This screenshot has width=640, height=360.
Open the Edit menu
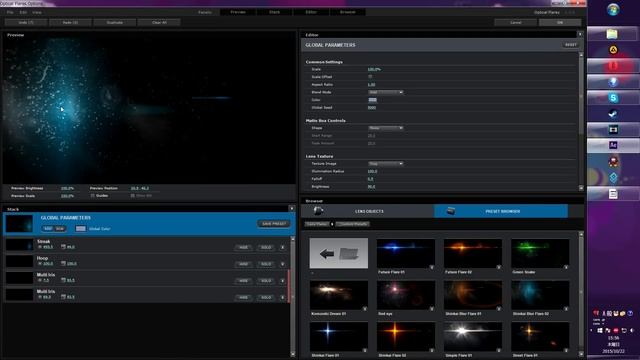tap(23, 12)
